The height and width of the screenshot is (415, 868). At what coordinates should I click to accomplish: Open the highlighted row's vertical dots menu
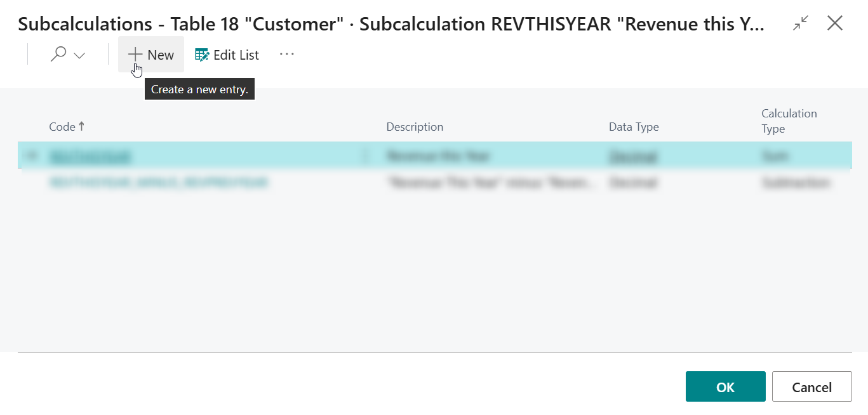point(364,155)
